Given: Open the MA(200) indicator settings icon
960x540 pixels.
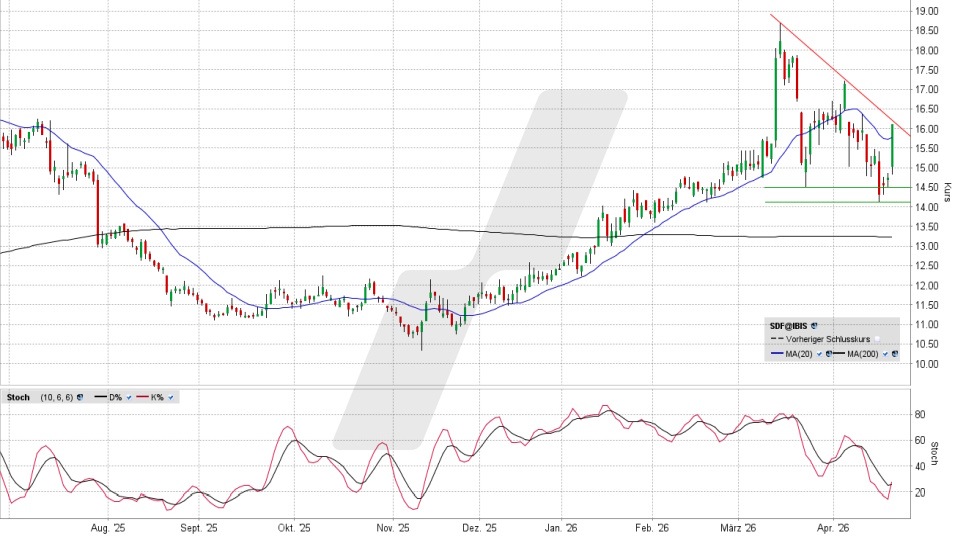Looking at the screenshot, I should click(895, 354).
